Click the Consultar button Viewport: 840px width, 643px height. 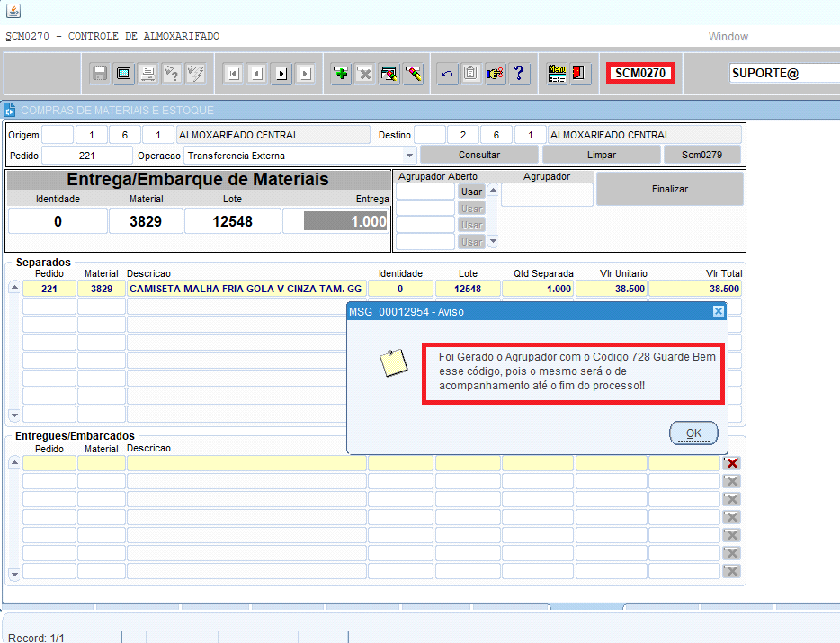coord(479,155)
